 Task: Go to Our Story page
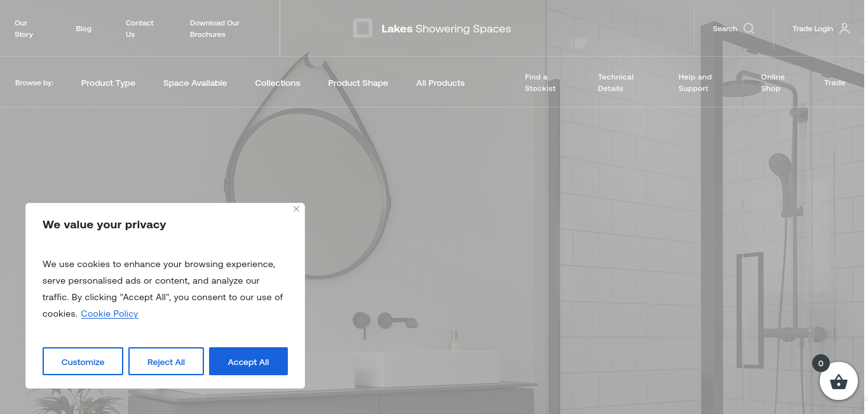coord(24,29)
